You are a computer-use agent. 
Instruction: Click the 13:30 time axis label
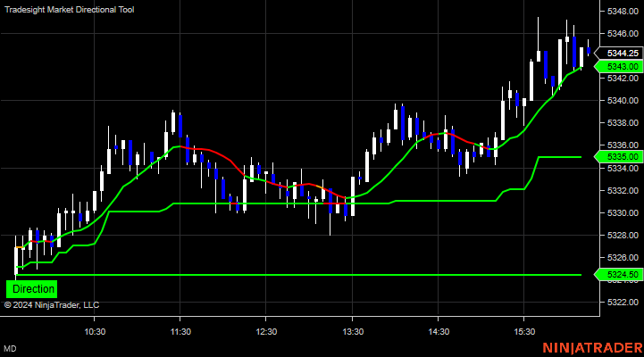pyautogui.click(x=353, y=331)
